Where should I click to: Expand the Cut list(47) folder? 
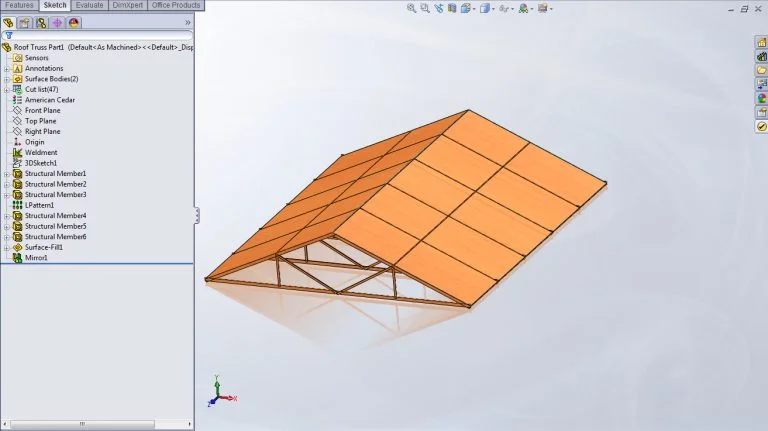point(6,89)
